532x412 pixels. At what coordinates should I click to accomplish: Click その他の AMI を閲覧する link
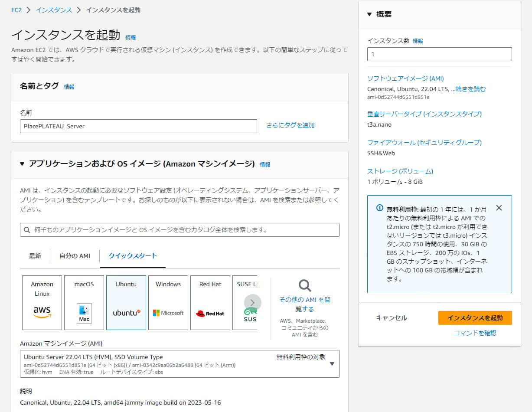click(x=305, y=304)
